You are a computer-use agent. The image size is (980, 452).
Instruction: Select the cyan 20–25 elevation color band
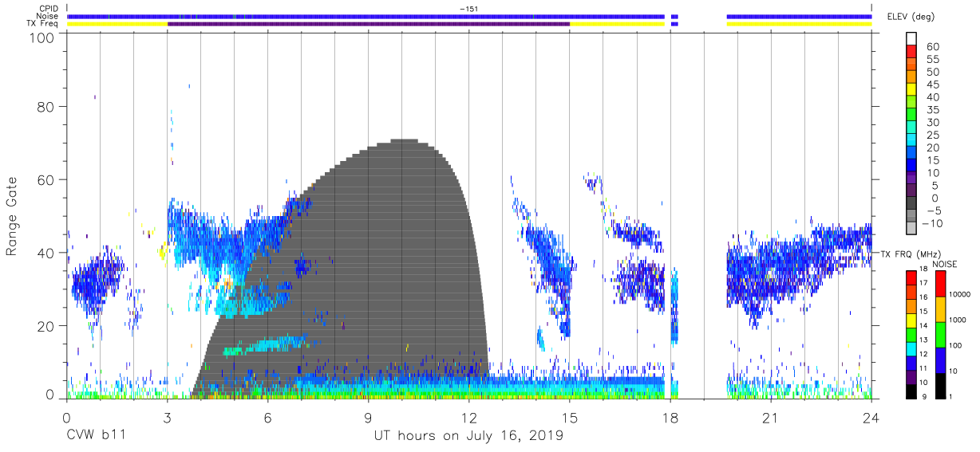911,141
